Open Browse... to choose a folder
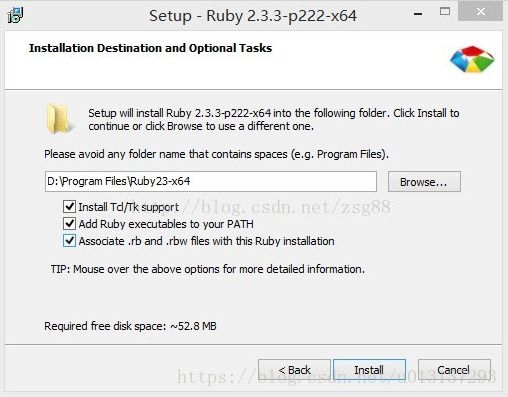 pyautogui.click(x=424, y=182)
